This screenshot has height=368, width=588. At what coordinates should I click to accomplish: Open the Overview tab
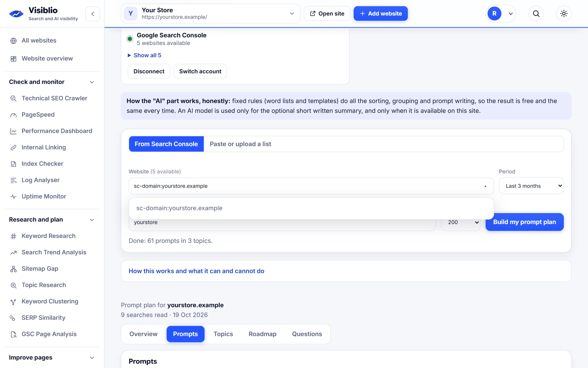[x=143, y=334]
